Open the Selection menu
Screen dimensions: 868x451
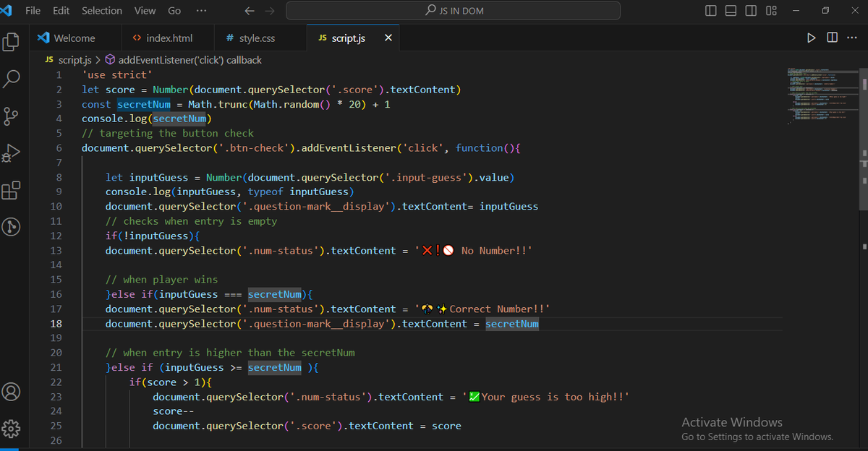[102, 11]
